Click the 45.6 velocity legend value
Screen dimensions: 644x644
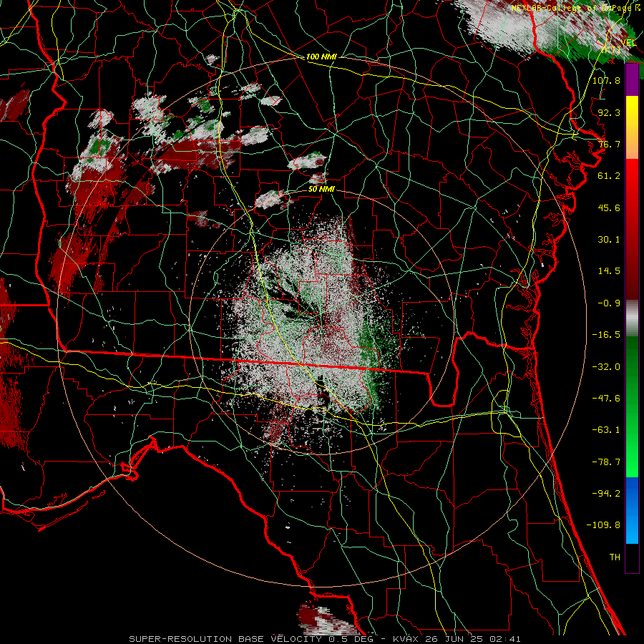pos(609,208)
